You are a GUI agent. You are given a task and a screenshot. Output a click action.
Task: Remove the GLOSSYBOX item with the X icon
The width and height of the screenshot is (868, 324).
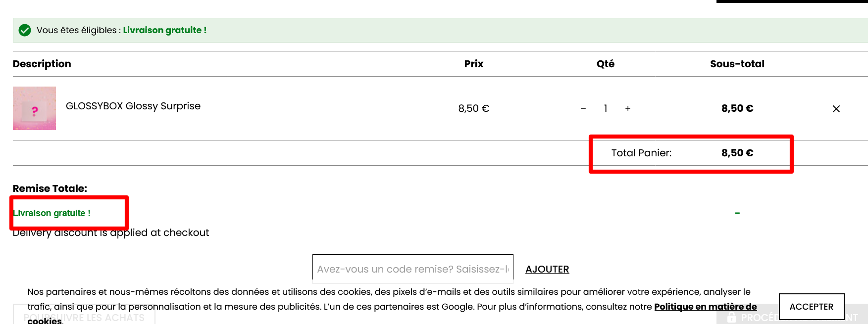(x=836, y=108)
